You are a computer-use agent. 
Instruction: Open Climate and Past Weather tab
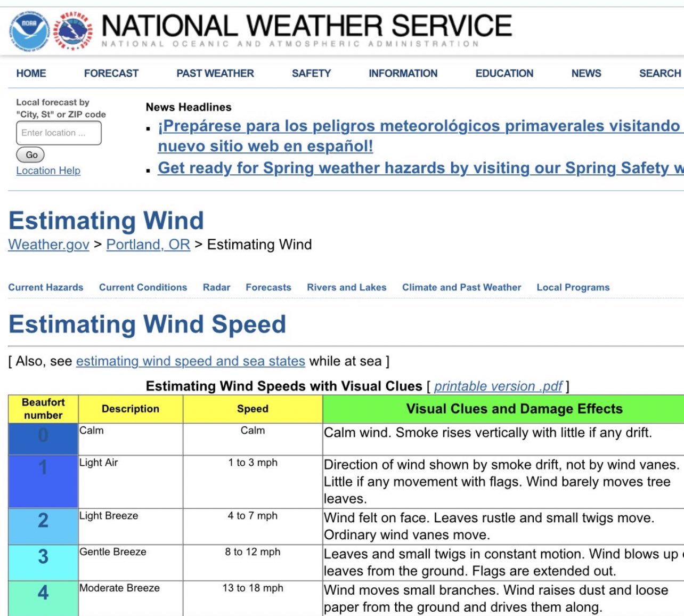pos(461,287)
